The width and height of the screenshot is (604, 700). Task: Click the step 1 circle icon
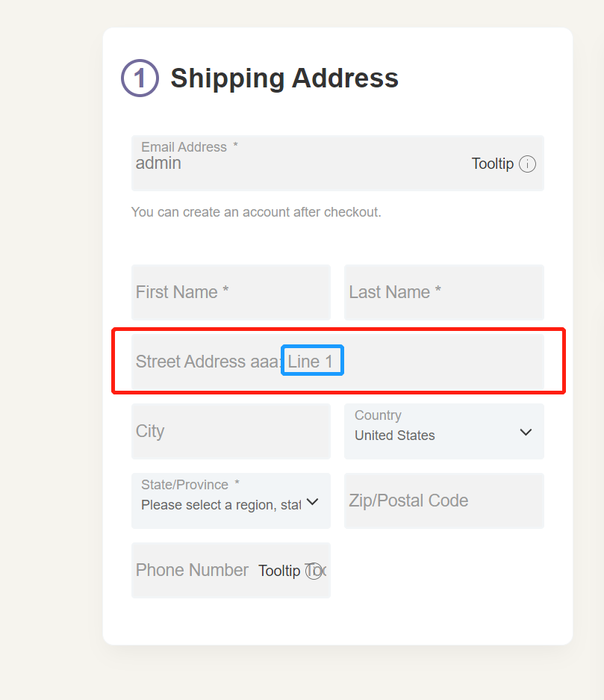(140, 78)
